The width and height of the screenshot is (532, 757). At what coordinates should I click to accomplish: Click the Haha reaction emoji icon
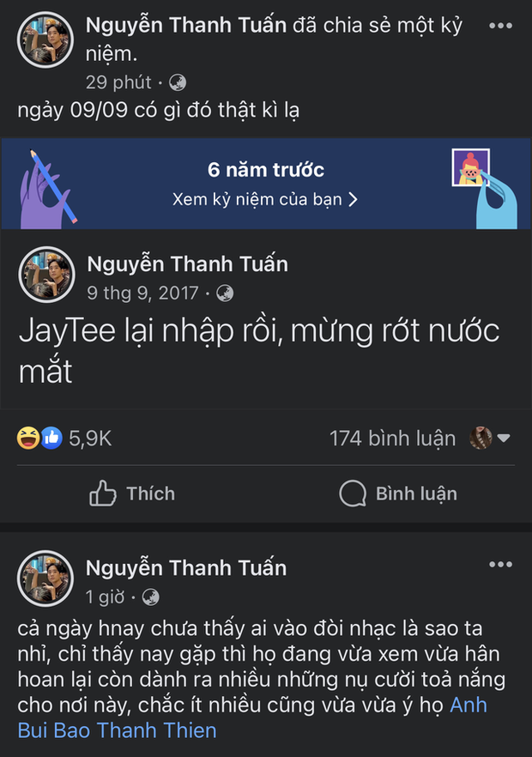[x=28, y=438]
